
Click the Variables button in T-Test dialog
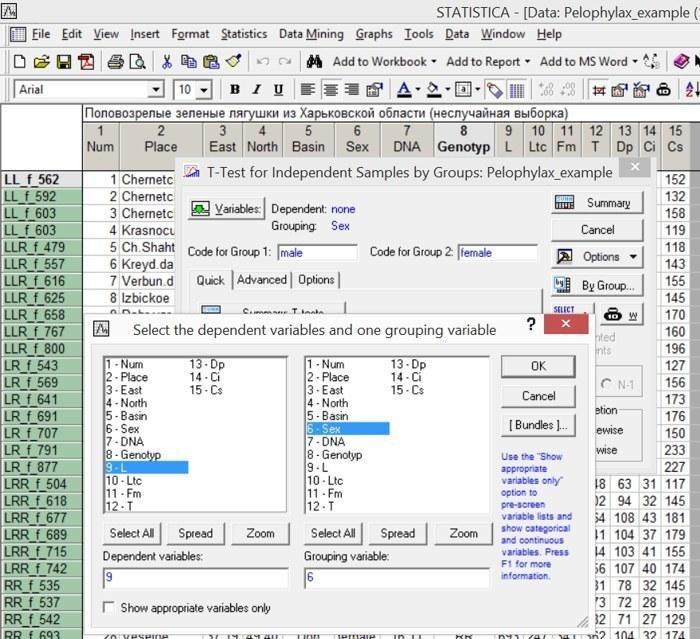(x=226, y=209)
